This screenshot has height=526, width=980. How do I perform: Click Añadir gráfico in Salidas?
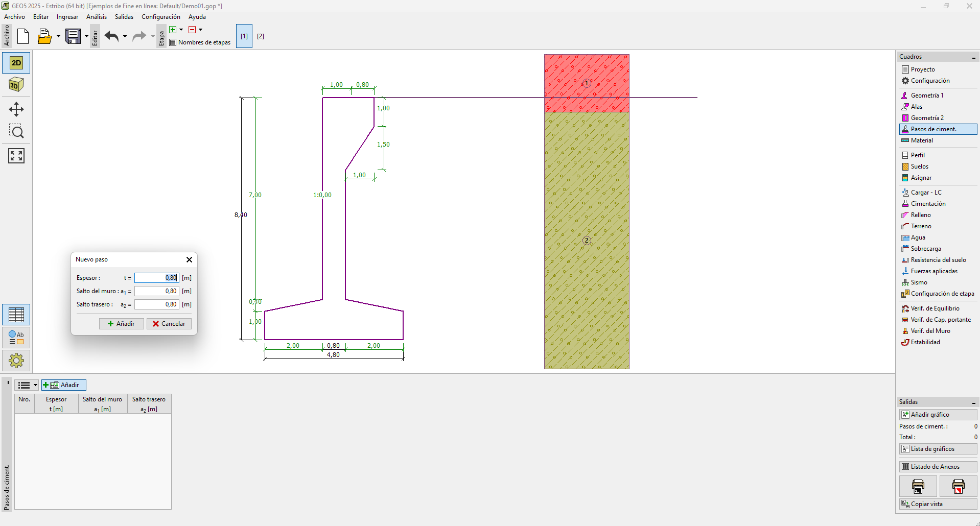pyautogui.click(x=938, y=415)
